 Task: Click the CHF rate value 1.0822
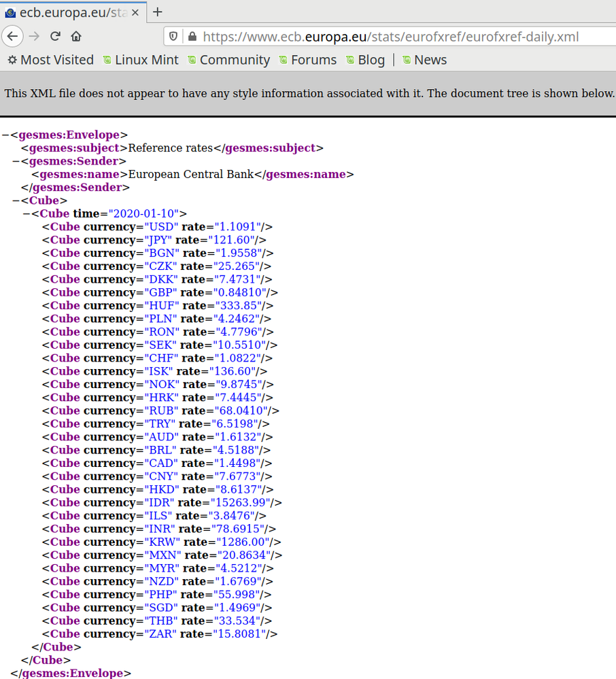(x=238, y=358)
